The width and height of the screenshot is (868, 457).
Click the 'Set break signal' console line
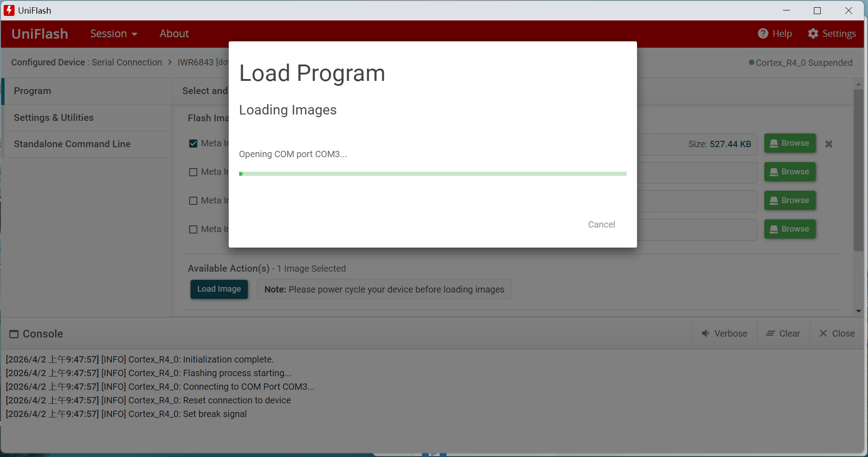[126, 414]
